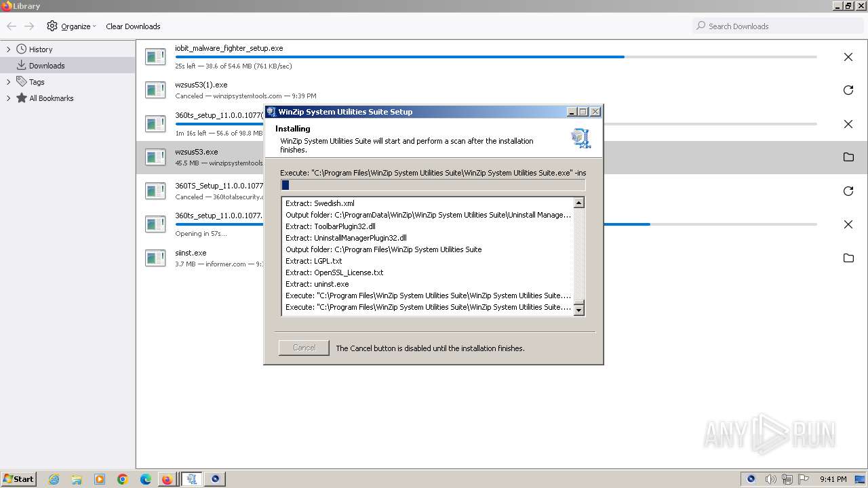Select Downloads in the sidebar
The image size is (868, 488).
tap(47, 66)
